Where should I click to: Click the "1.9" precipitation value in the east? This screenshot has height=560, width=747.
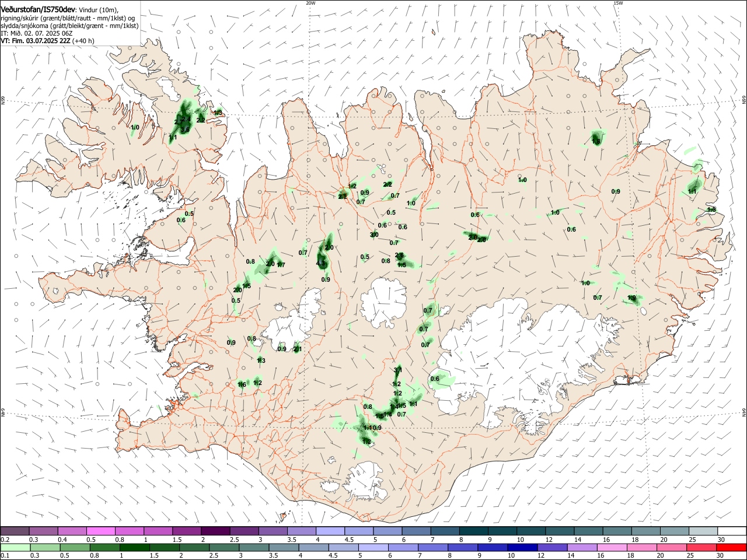(x=631, y=298)
